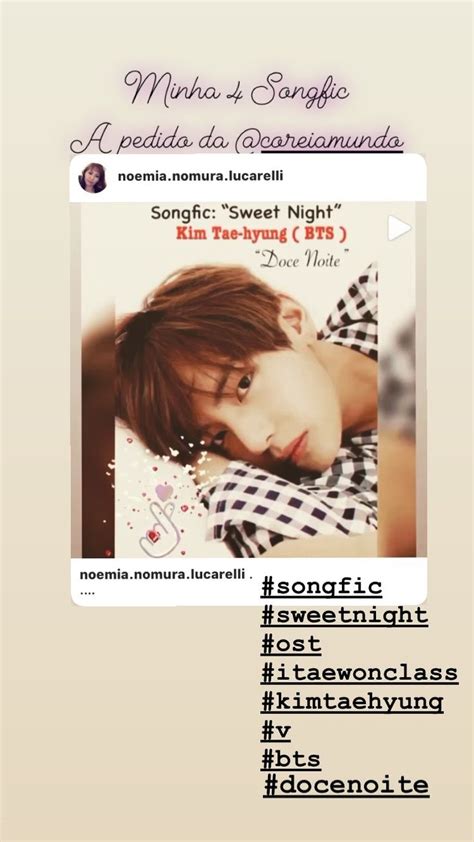
Task: Open the #ost hashtag
Action: [291, 644]
